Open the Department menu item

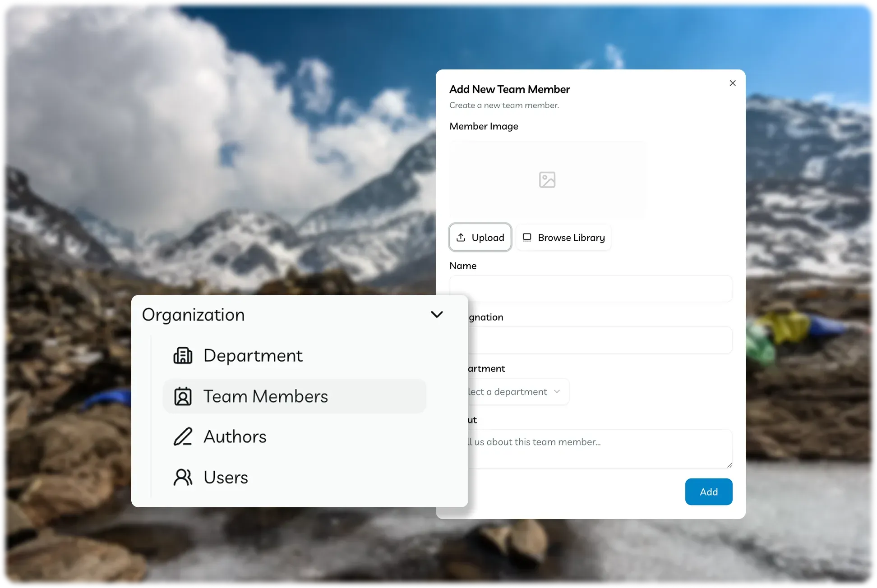[295, 356]
